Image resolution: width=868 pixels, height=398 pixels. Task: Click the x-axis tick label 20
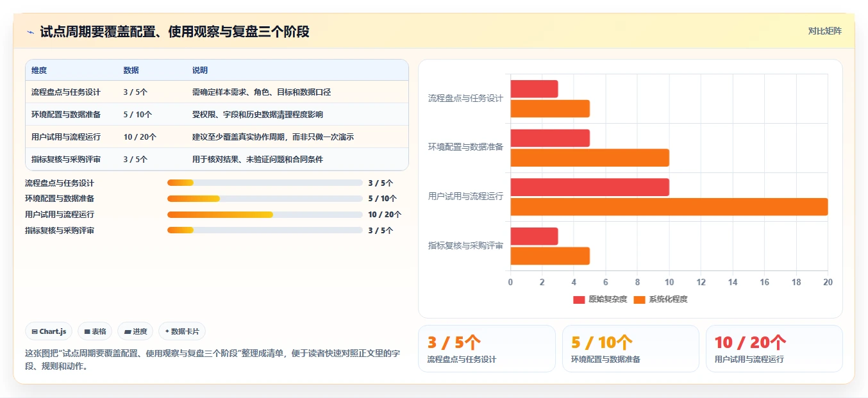pyautogui.click(x=828, y=282)
